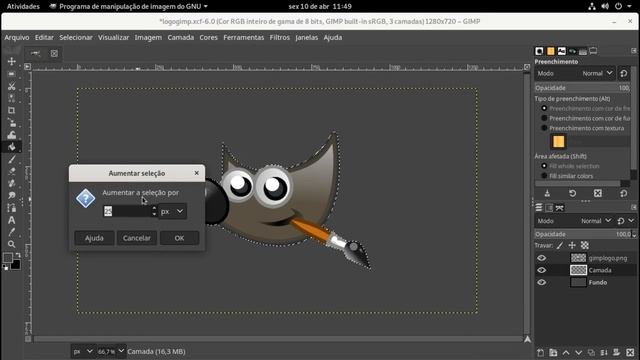Hide the Fundo layer
The height and width of the screenshot is (360, 640).
point(542,282)
